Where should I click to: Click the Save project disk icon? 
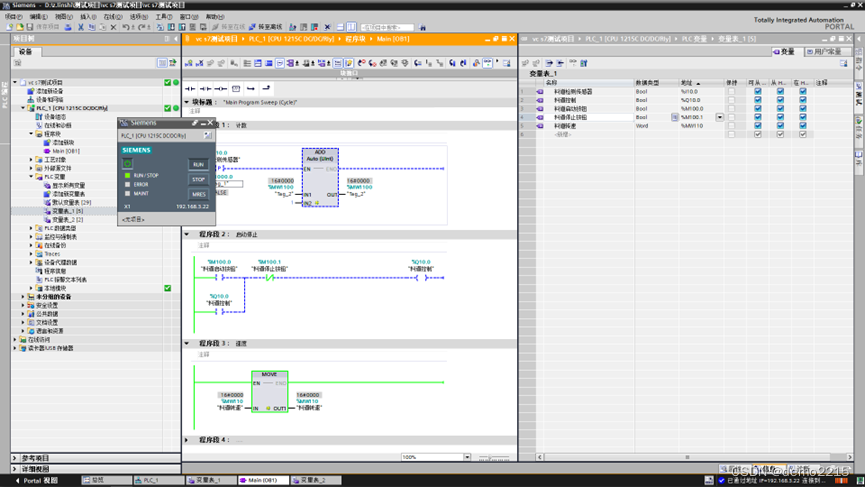tap(29, 26)
